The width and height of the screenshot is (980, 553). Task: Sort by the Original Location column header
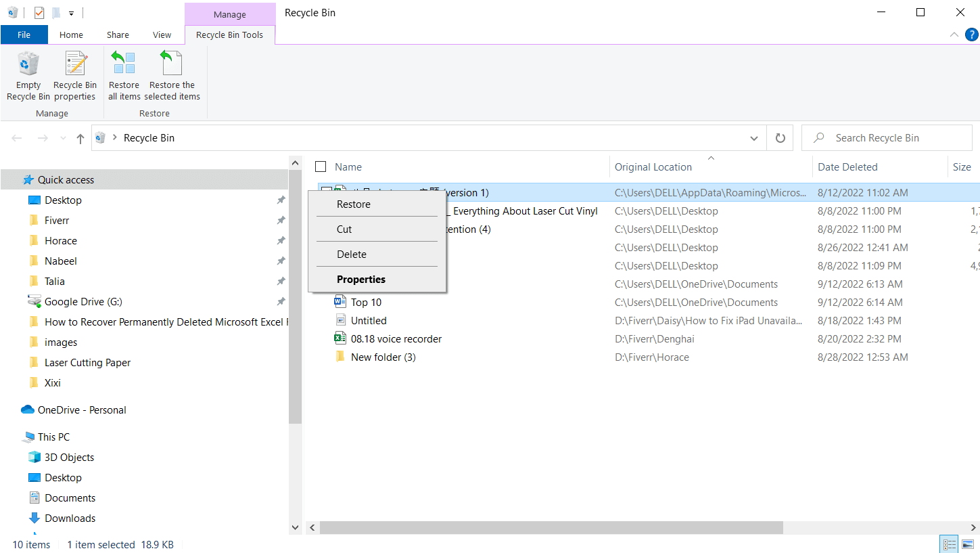(653, 167)
